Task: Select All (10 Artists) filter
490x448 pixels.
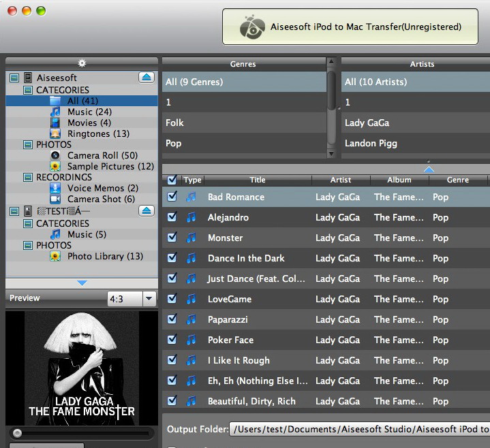Action: [x=416, y=82]
